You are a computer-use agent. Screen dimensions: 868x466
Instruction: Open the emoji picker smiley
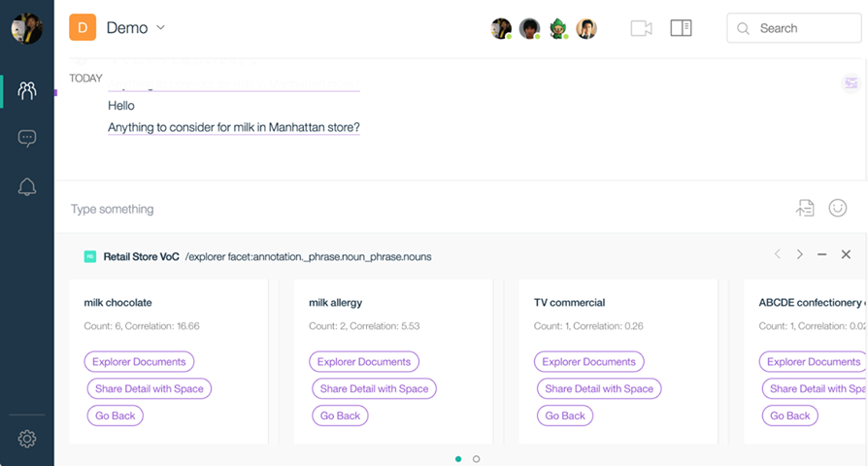coord(838,208)
